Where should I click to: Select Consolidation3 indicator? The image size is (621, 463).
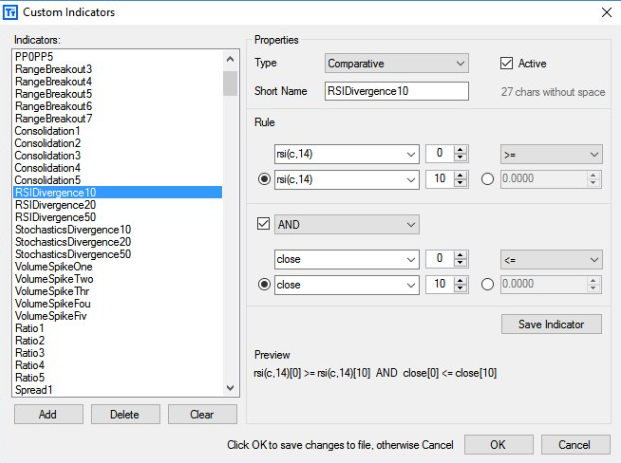click(117, 155)
